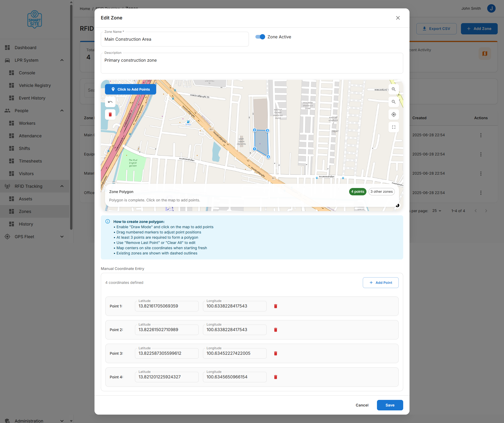Viewport: 504px width, 423px height.
Task: Toggle Click to Add Points draw mode
Action: (x=130, y=89)
